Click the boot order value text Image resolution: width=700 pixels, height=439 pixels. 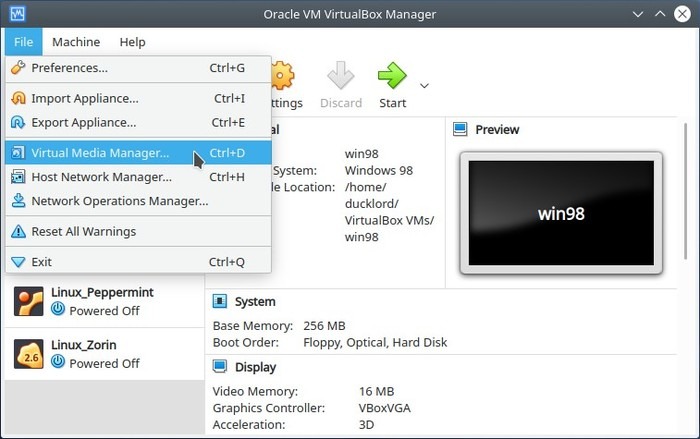coord(375,343)
